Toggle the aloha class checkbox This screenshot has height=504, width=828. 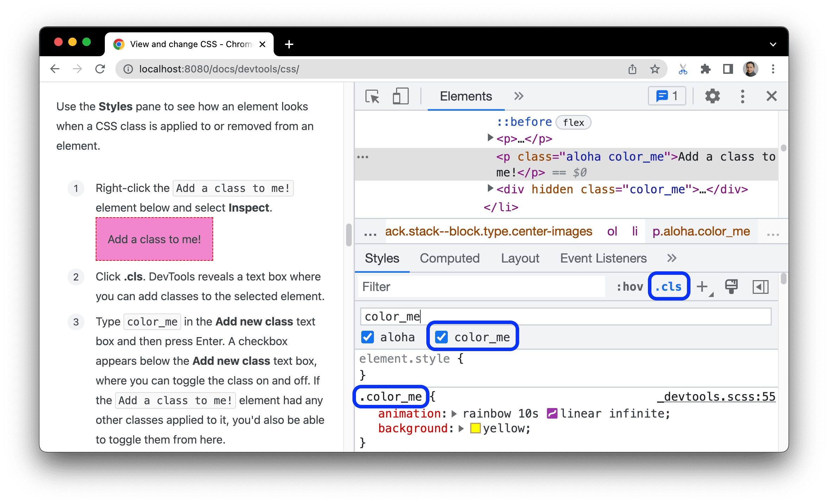coord(367,337)
